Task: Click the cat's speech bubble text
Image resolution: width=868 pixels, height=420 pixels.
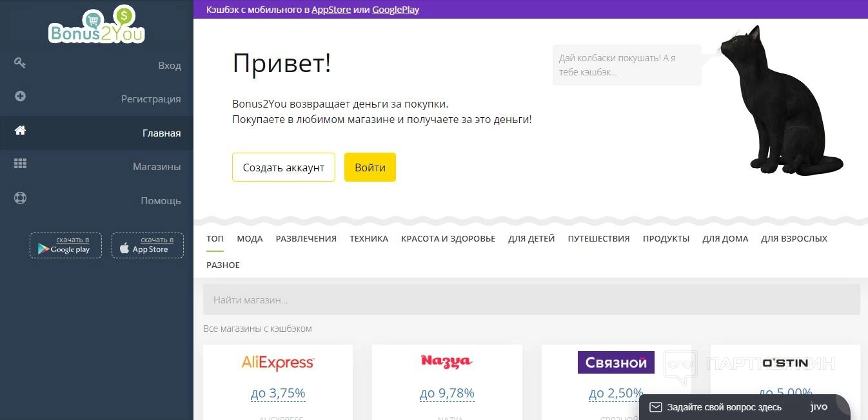Action: (x=617, y=65)
